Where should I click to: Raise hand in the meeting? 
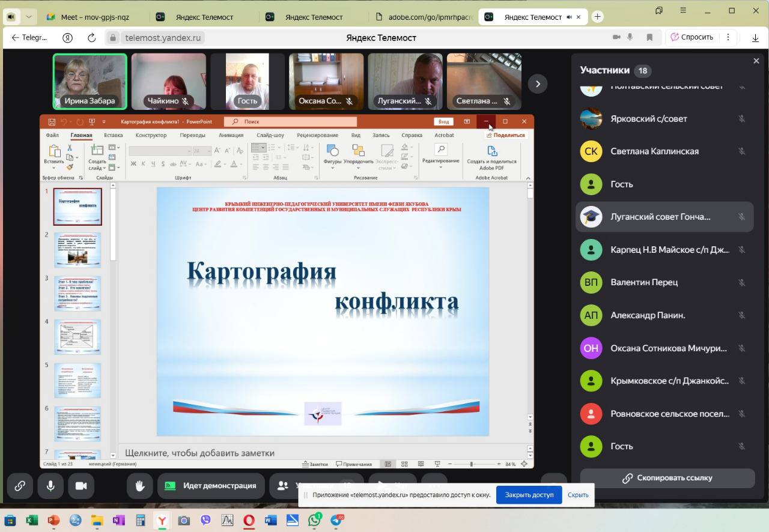pos(139,486)
